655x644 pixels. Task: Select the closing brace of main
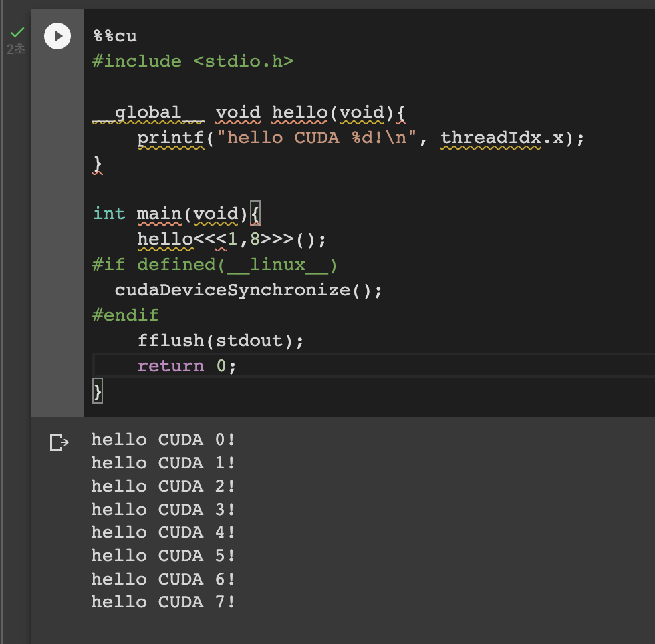96,391
